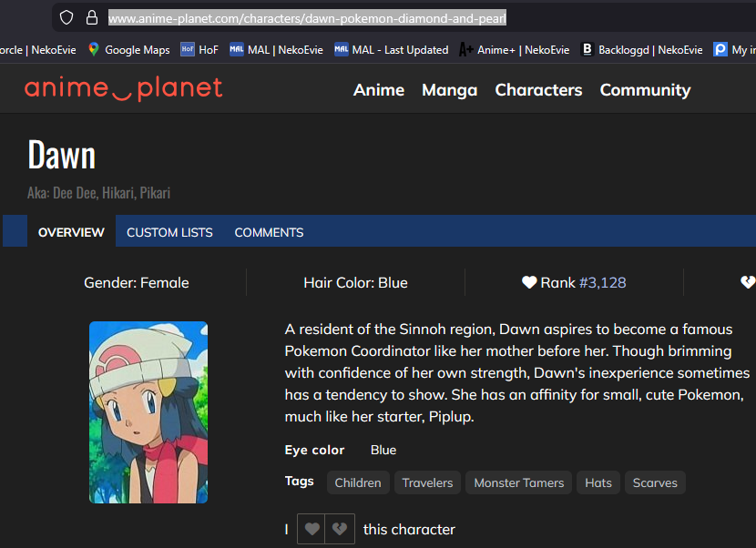Click the padlock site security icon
The height and width of the screenshot is (548, 756).
coord(92,18)
